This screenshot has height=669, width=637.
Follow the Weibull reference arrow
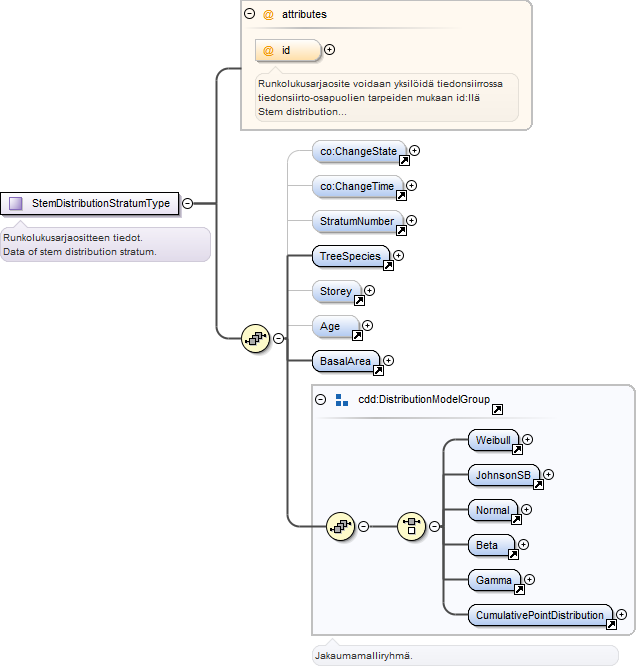point(517,449)
